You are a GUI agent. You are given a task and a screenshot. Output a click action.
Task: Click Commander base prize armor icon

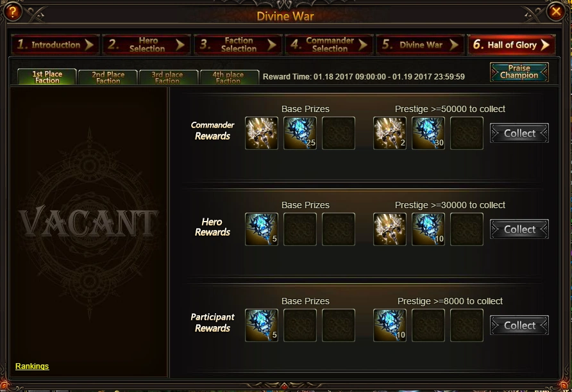pyautogui.click(x=262, y=133)
